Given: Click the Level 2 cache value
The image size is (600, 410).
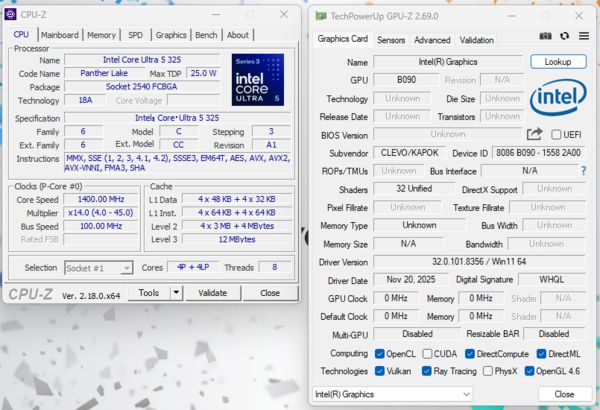Looking at the screenshot, I should click(237, 226).
